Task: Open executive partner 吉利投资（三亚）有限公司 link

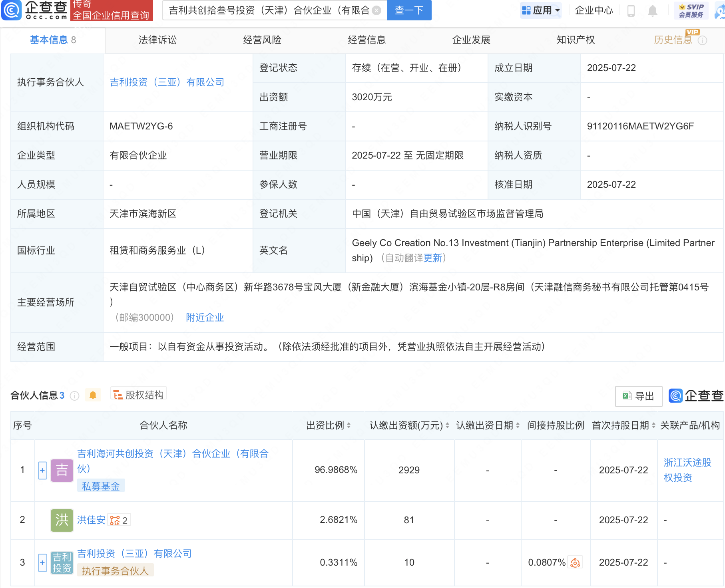Action: pos(167,82)
